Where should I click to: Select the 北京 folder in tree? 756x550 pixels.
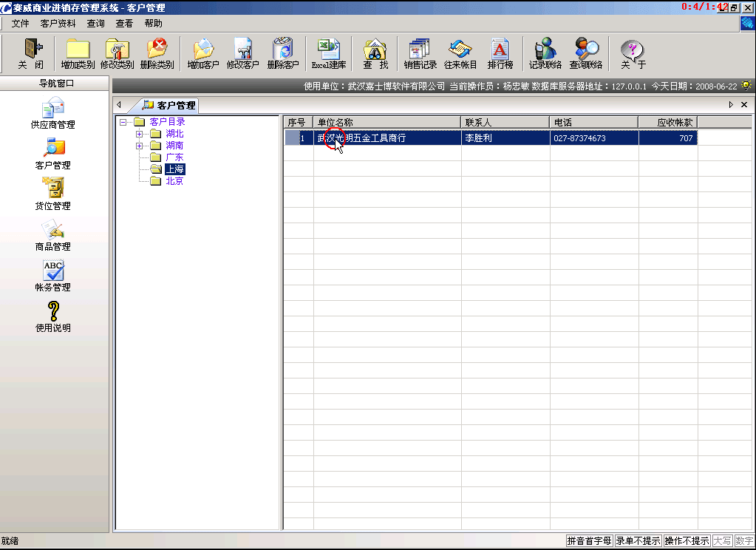[174, 181]
